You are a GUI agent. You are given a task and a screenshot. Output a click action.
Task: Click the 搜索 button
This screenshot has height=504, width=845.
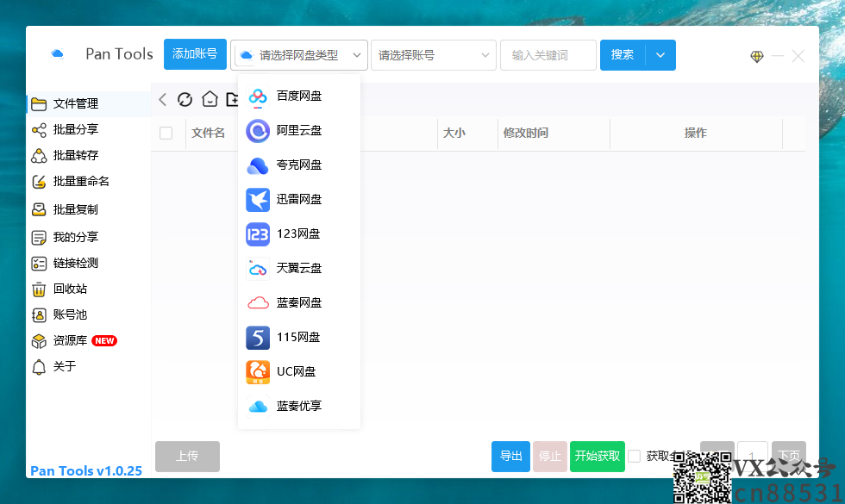coord(623,55)
